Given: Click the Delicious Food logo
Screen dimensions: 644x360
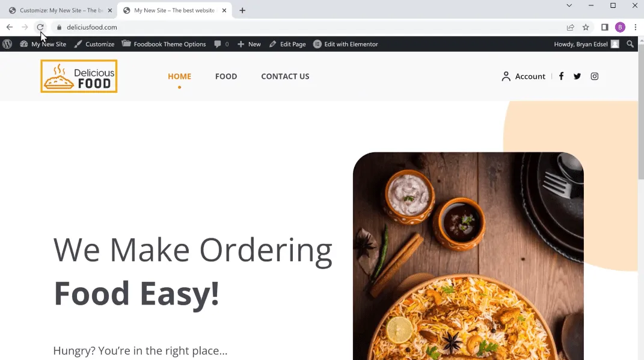Looking at the screenshot, I should tap(79, 76).
